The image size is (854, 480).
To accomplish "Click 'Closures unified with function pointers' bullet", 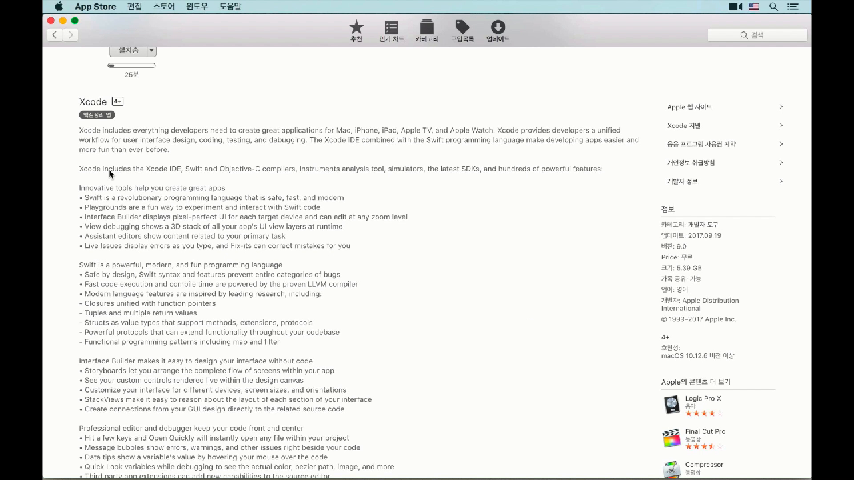I will click(148, 303).
